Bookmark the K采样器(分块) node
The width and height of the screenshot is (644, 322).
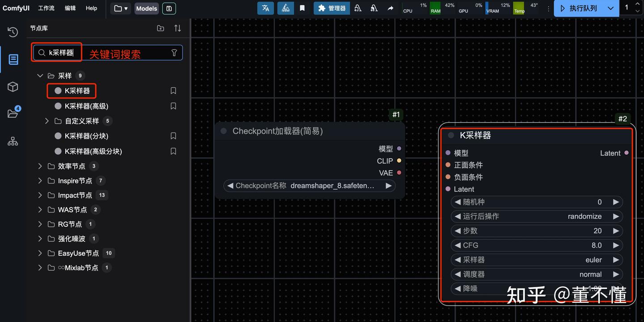pos(174,136)
